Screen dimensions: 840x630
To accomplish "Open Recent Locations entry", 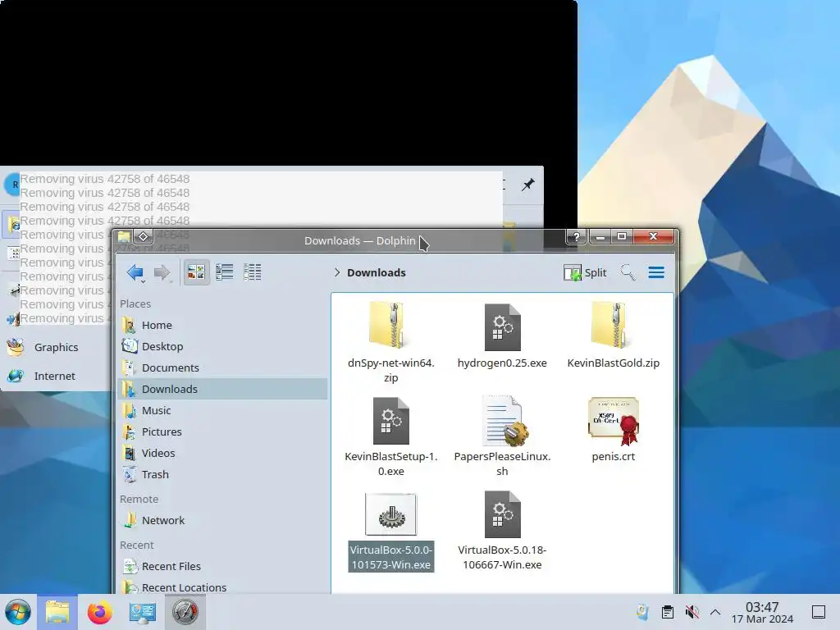I will (222, 587).
